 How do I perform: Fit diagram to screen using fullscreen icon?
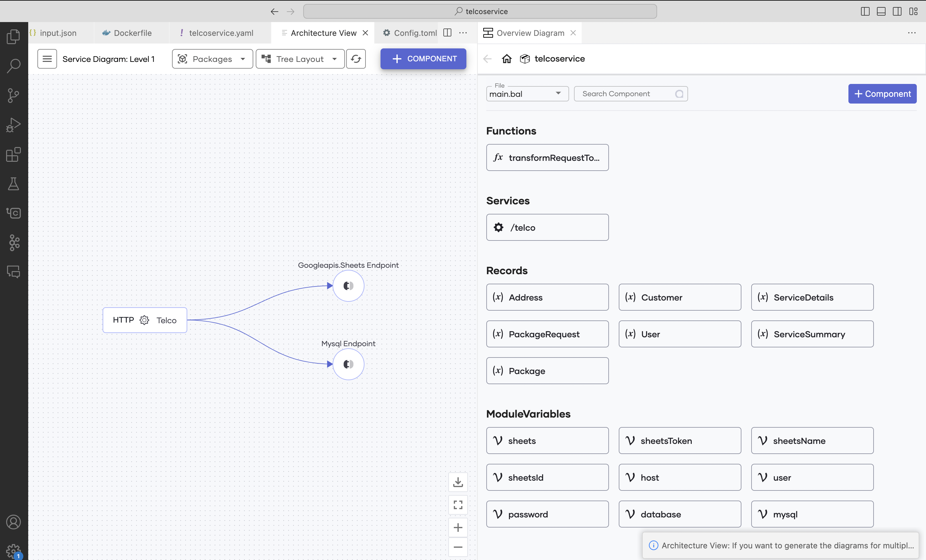(x=458, y=505)
